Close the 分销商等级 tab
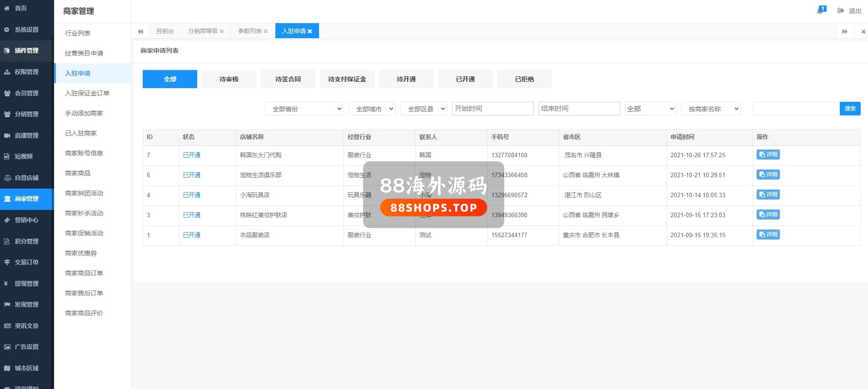Screen dimensions: 868x389 222,31
